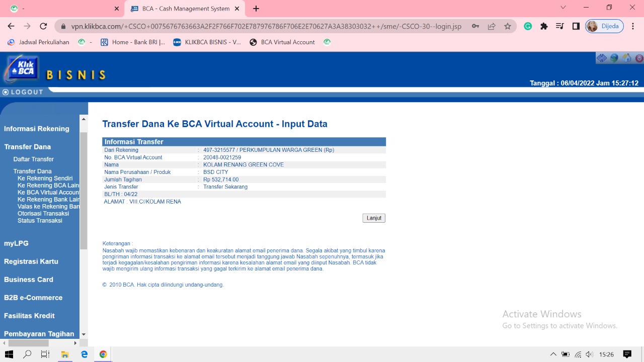The width and height of the screenshot is (644, 362).
Task: Open the media controls icon
Action: pyautogui.click(x=560, y=26)
